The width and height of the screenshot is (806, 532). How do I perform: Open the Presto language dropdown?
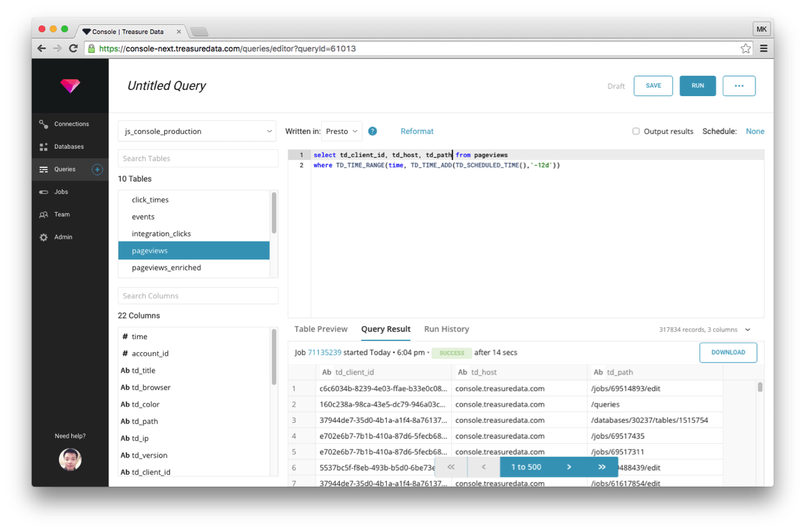(342, 131)
